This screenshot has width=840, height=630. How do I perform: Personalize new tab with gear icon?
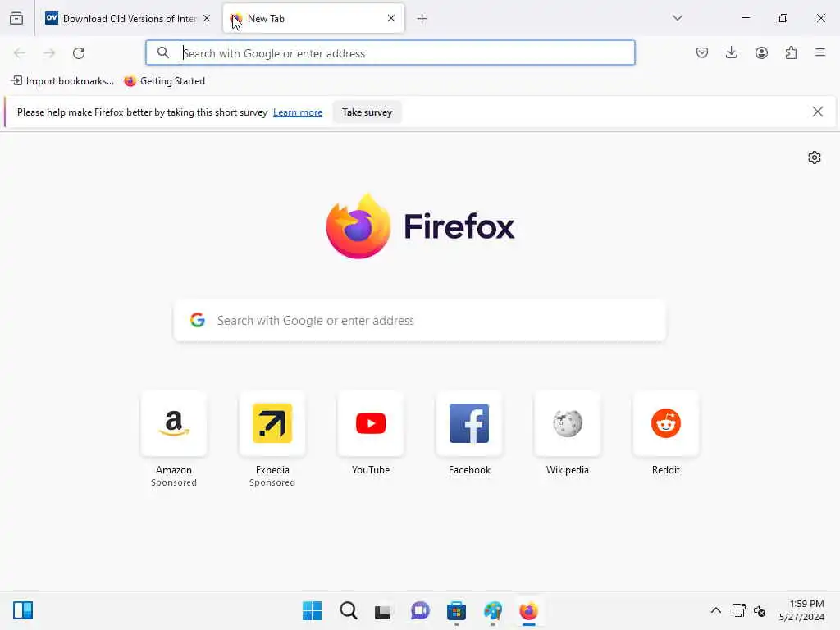(x=815, y=157)
